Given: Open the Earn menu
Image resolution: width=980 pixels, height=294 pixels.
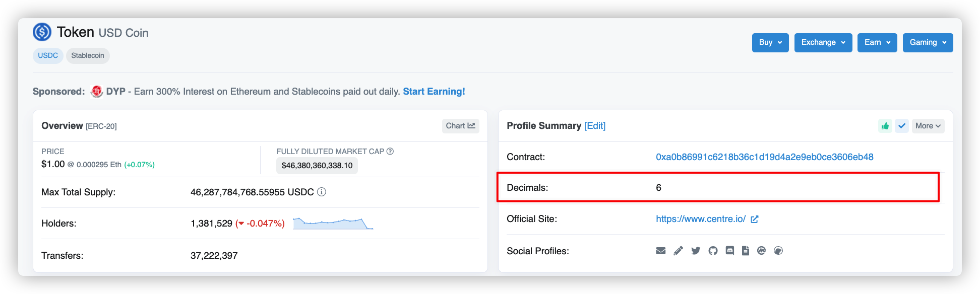Looking at the screenshot, I should pos(877,43).
